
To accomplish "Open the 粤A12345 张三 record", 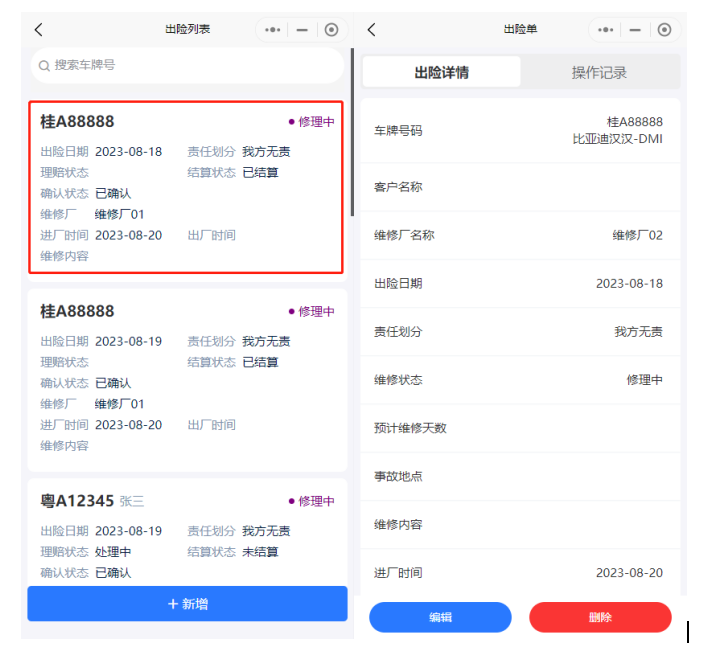I will coord(186,530).
